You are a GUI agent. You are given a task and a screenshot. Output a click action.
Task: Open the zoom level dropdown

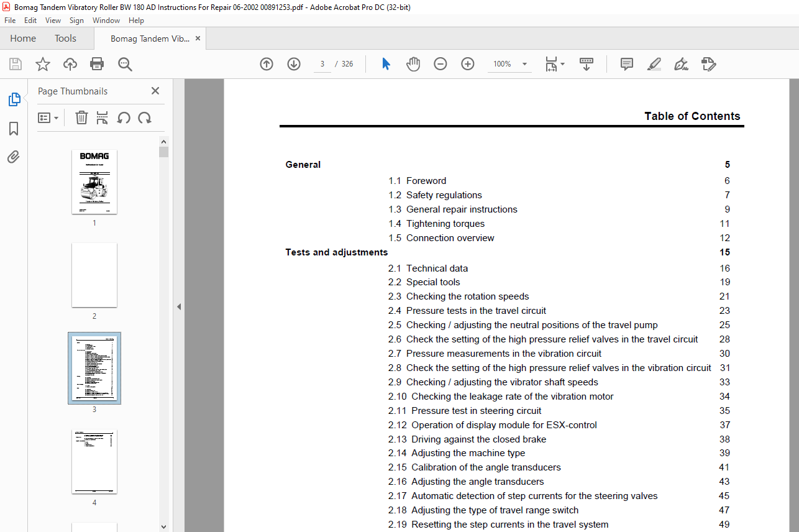[x=524, y=64]
